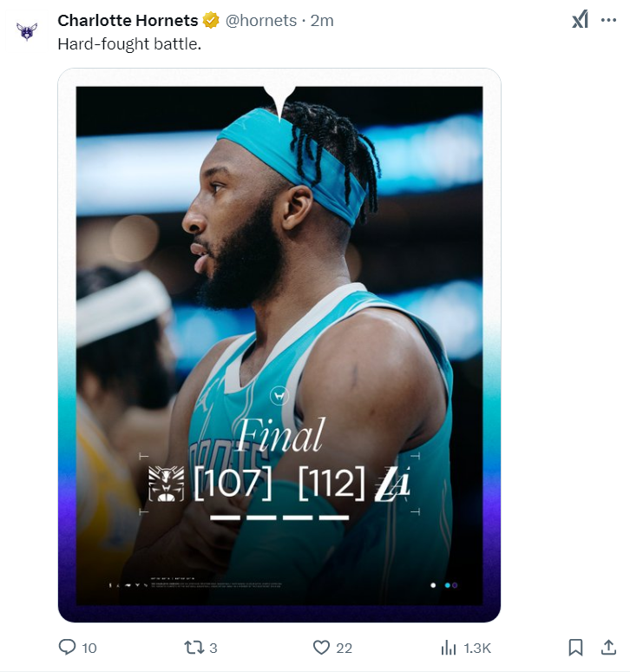This screenshot has height=672, width=630.
Task: Click the reply speech bubble icon
Action: point(67,647)
